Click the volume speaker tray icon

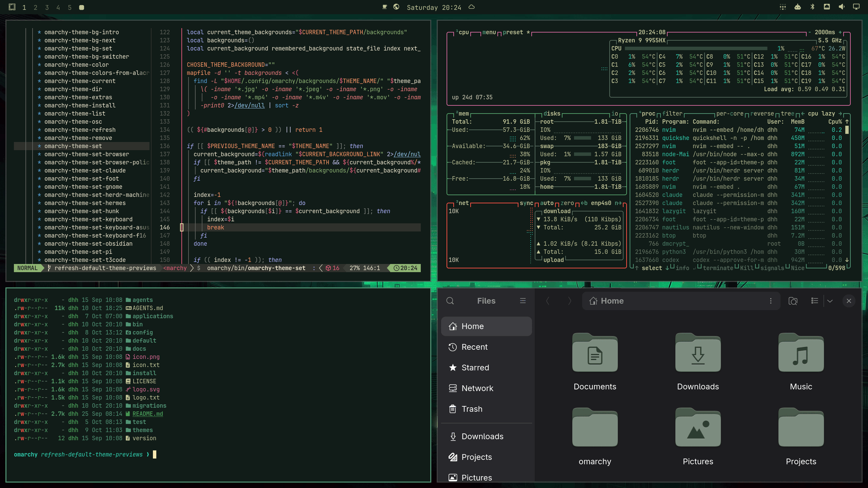[842, 7]
